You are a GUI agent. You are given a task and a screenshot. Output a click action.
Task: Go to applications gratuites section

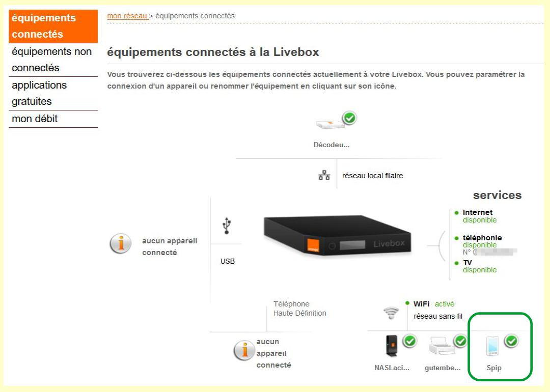53,93
